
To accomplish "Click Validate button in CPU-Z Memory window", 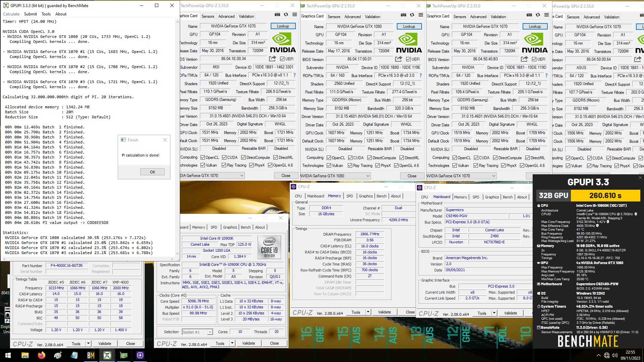I will [384, 312].
